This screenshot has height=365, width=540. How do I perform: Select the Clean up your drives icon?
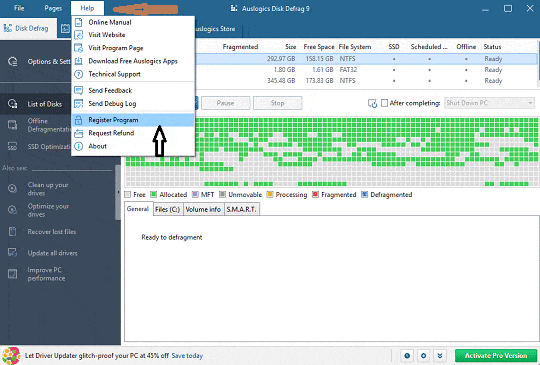click(x=12, y=189)
